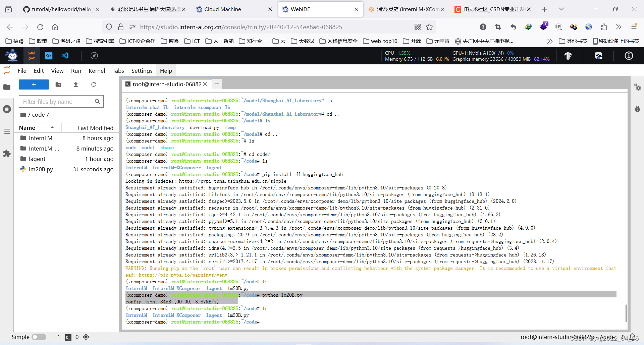The width and height of the screenshot is (644, 345).
Task: Close the root@intern-studio terminal tab
Action: pyautogui.click(x=205, y=84)
